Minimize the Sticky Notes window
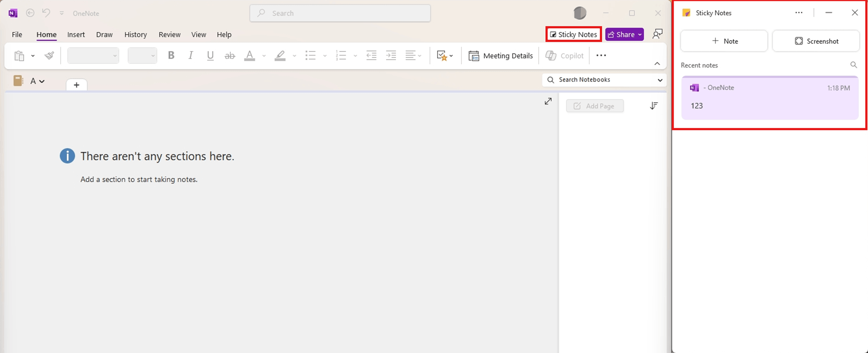 [x=829, y=13]
